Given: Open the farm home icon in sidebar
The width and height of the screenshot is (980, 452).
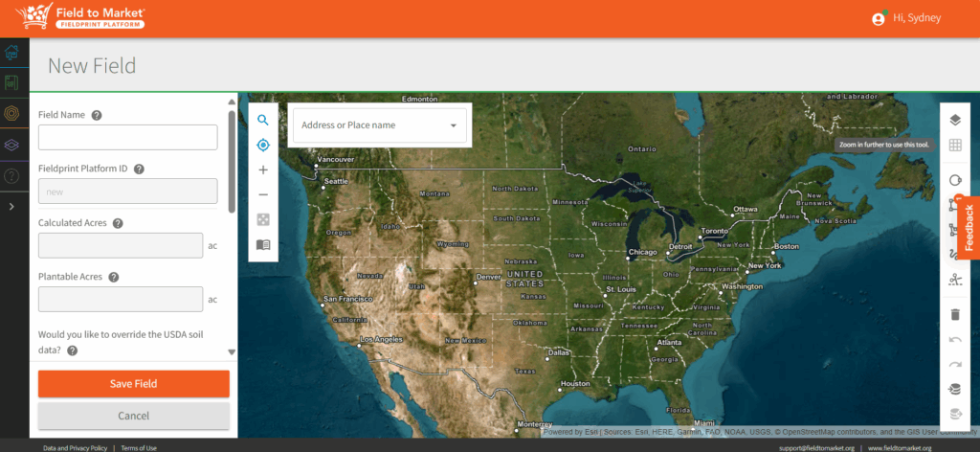Looking at the screenshot, I should pos(13,54).
